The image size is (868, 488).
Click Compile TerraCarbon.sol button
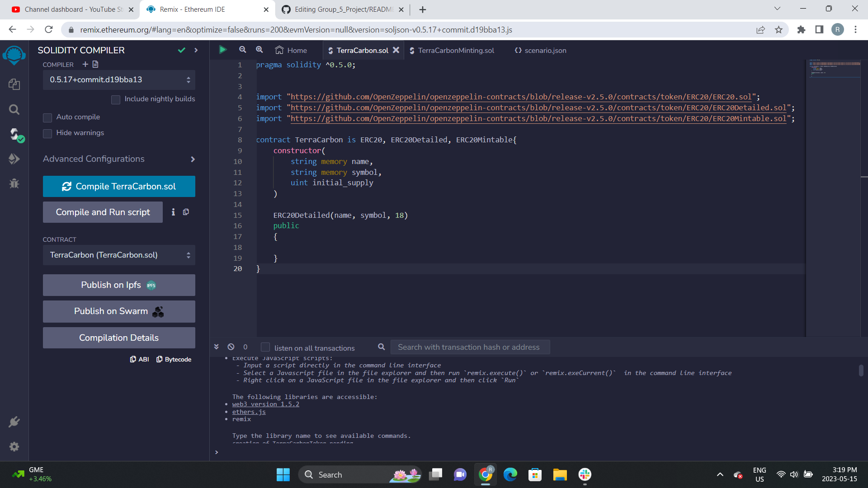pos(119,187)
